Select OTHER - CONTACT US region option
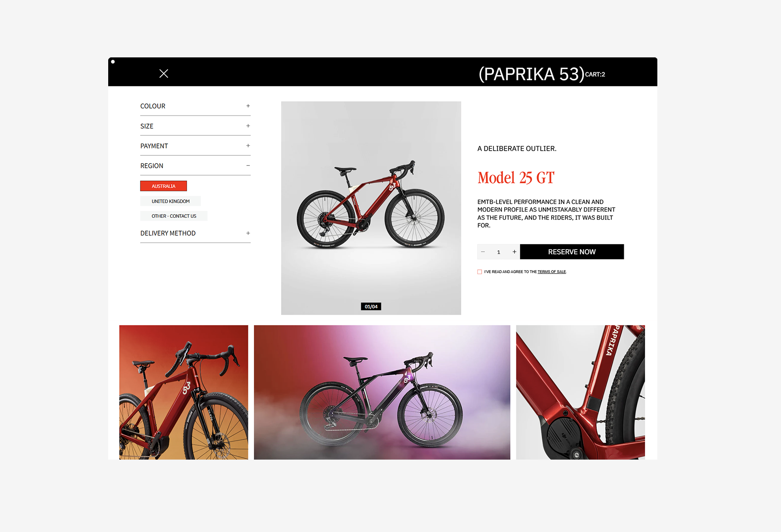 174,216
